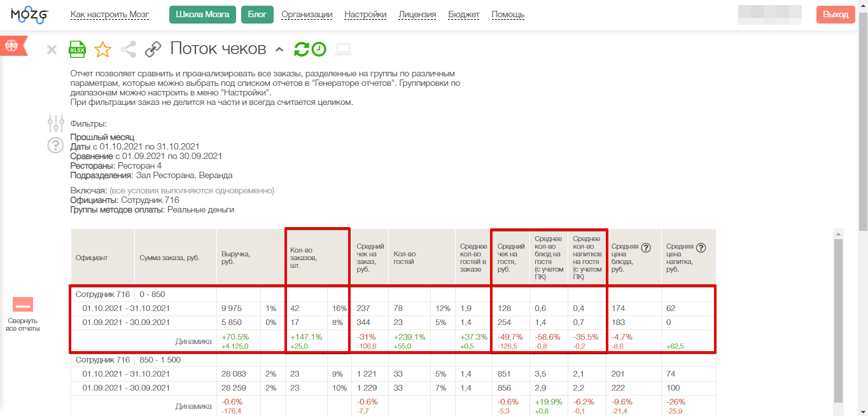The width and height of the screenshot is (868, 416).
Task: Click the help icon under the filters
Action: point(56,146)
